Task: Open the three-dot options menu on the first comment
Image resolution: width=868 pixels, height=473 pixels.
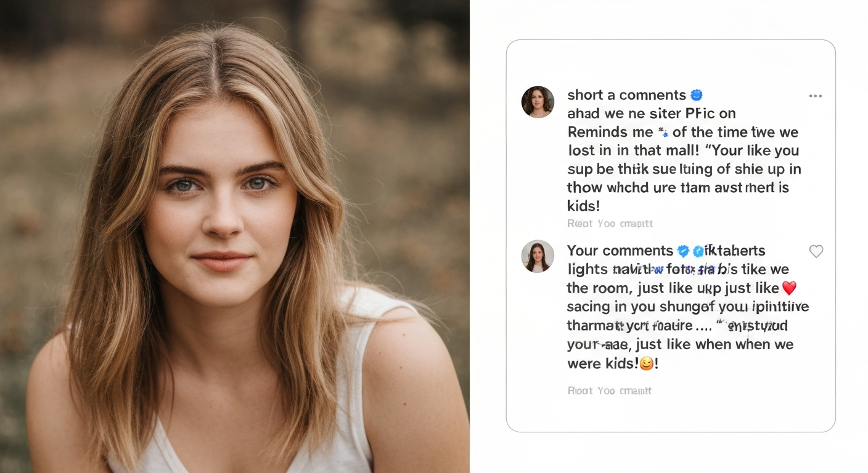Action: click(816, 95)
